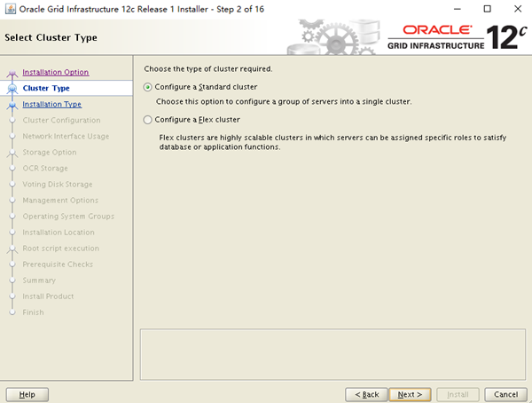Go back with the Back button
The height and width of the screenshot is (403, 532).
(x=366, y=394)
